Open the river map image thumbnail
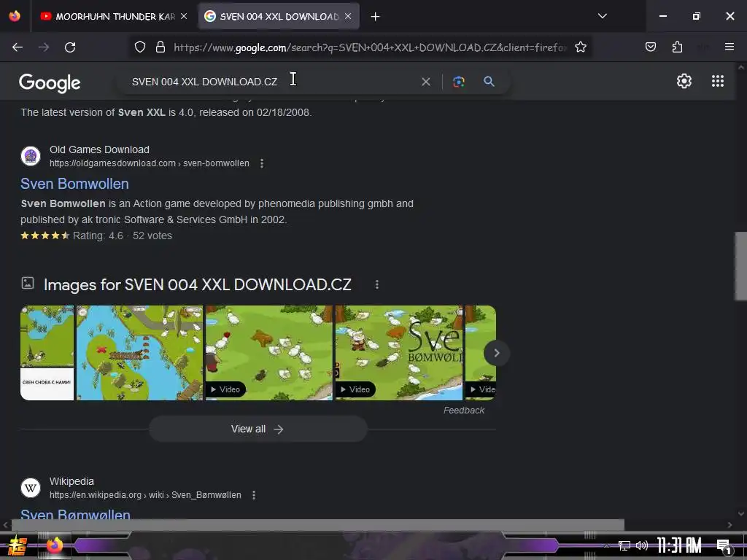Image resolution: width=747 pixels, height=560 pixels. (139, 353)
